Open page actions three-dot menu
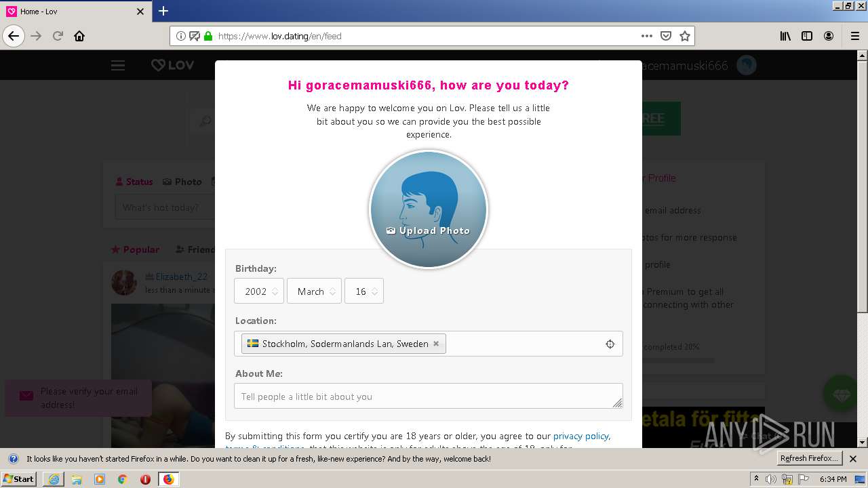 (647, 36)
